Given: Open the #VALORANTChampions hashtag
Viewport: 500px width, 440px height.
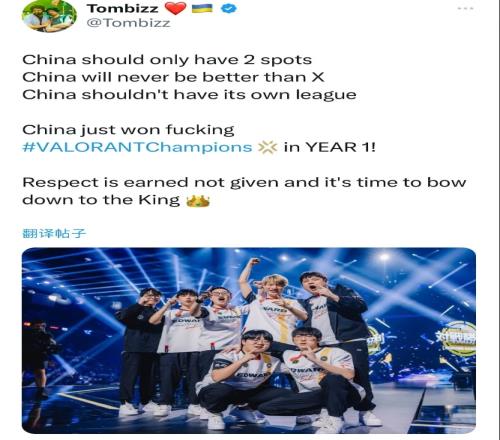Looking at the screenshot, I should [x=137, y=147].
